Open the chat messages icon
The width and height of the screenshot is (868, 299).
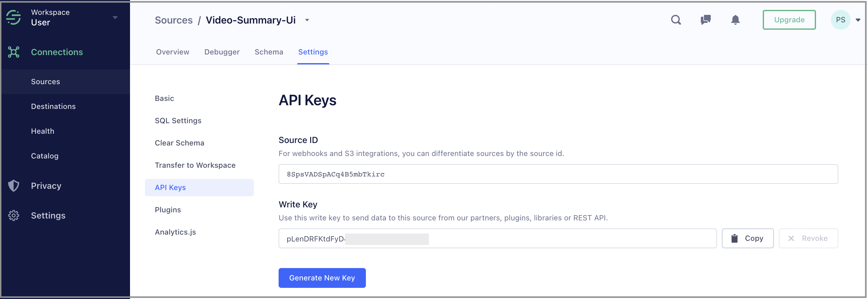705,20
